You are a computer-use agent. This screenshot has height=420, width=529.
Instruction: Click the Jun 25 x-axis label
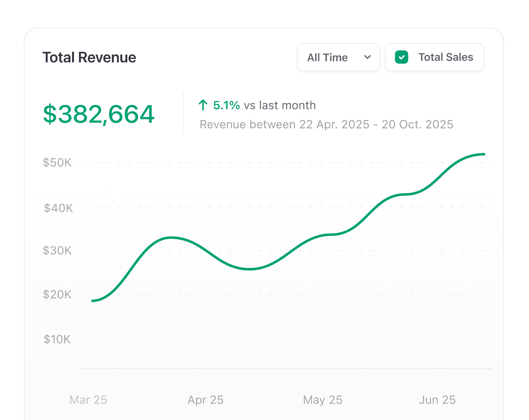click(x=437, y=400)
